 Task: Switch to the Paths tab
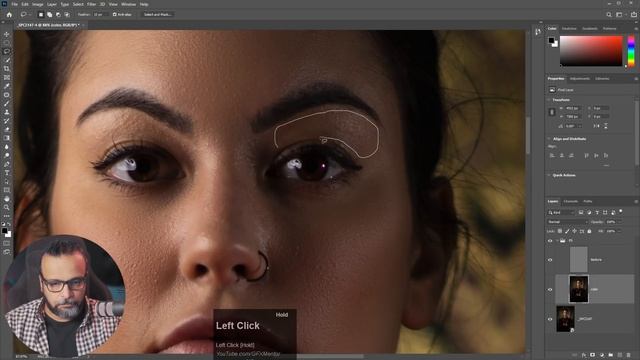click(587, 201)
